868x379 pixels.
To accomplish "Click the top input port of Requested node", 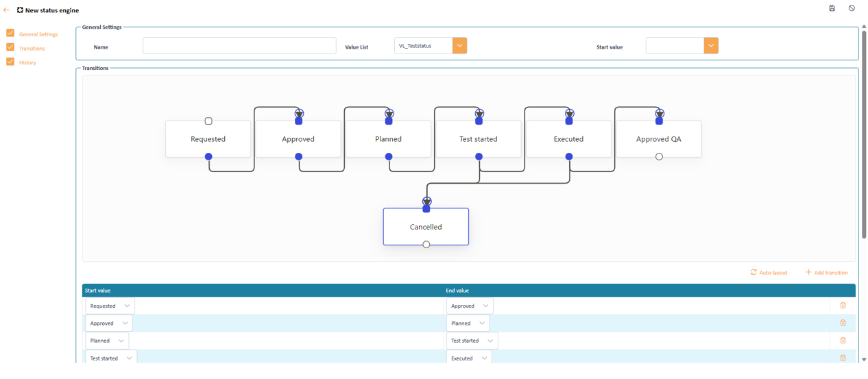I will [x=208, y=121].
